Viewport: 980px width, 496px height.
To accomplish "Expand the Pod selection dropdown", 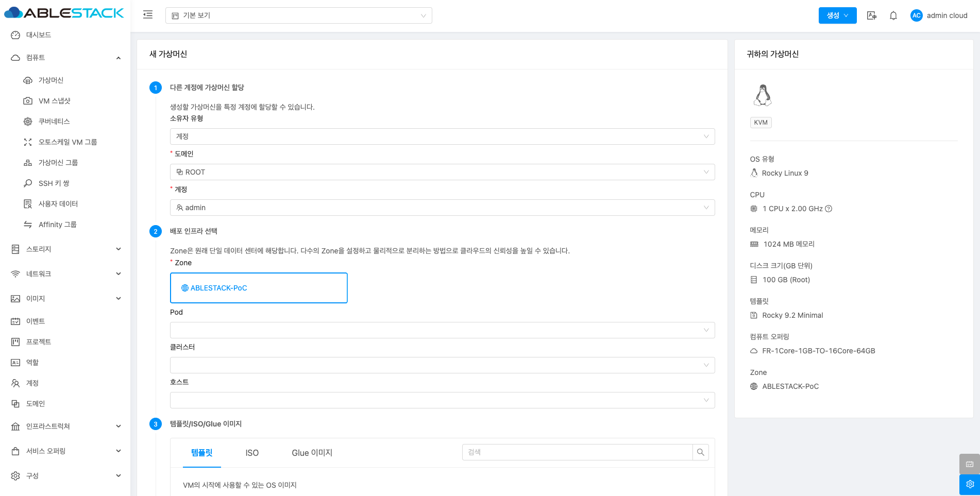I will pos(442,330).
